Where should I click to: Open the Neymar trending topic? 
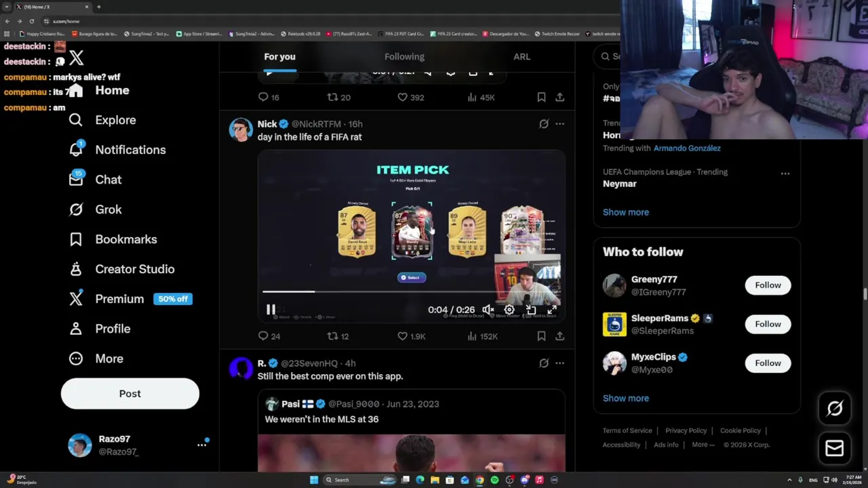tap(620, 184)
